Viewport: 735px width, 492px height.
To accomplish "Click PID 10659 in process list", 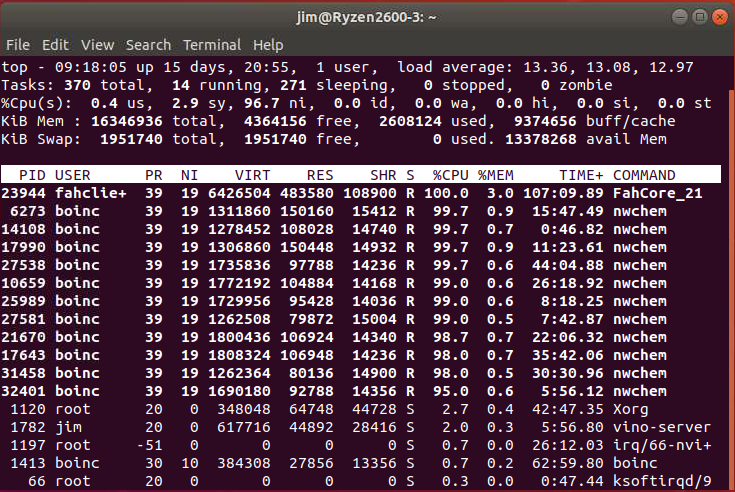I will pos(23,283).
